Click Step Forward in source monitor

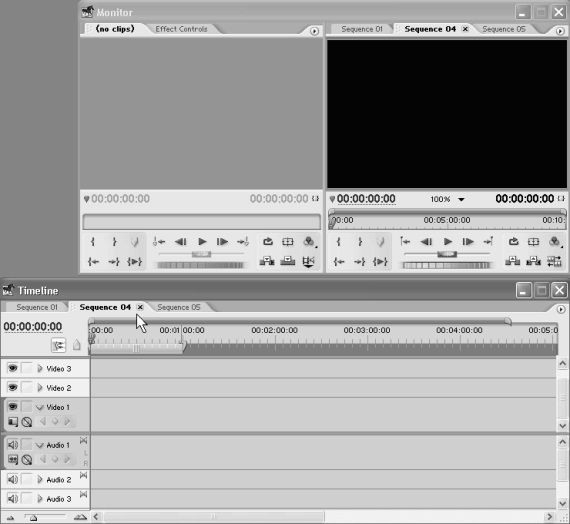[x=222, y=242]
